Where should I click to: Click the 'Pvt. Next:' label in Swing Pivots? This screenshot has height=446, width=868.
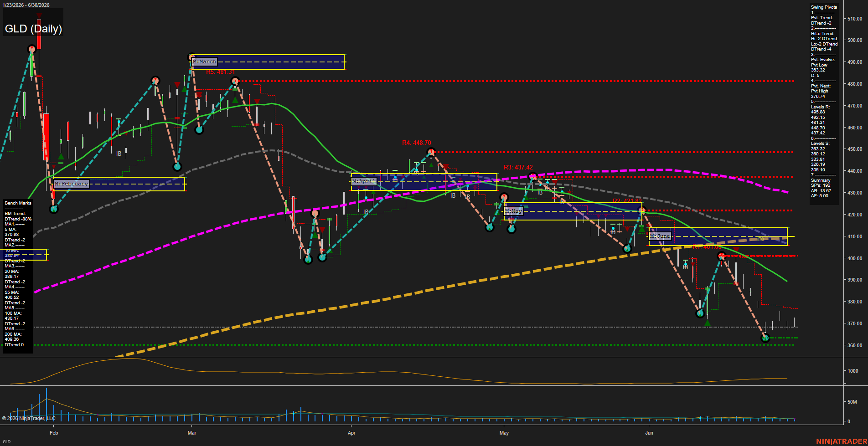(x=821, y=86)
